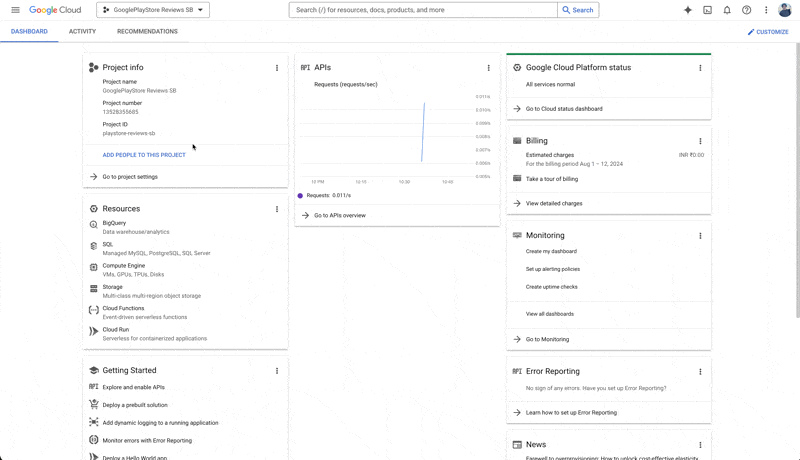This screenshot has height=460, width=800.
Task: Open Project info card options menu
Action: coord(277,68)
